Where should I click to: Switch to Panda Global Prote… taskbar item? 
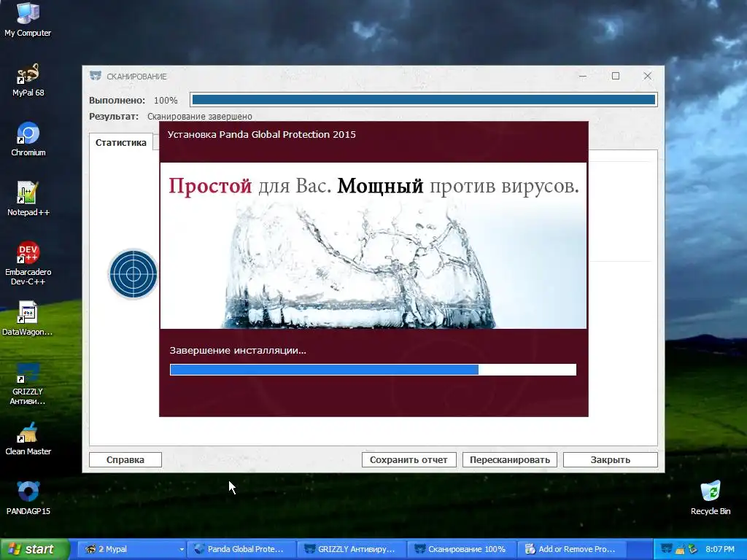[x=241, y=549]
